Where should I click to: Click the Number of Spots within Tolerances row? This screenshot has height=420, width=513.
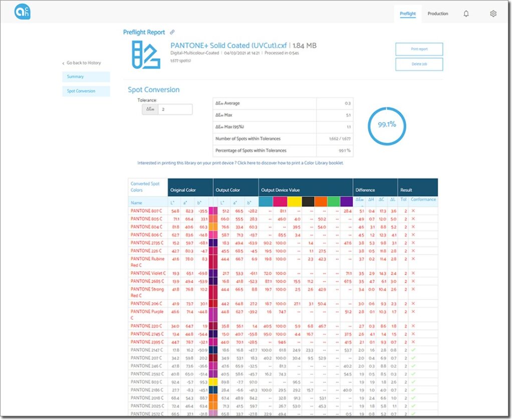tap(283, 139)
